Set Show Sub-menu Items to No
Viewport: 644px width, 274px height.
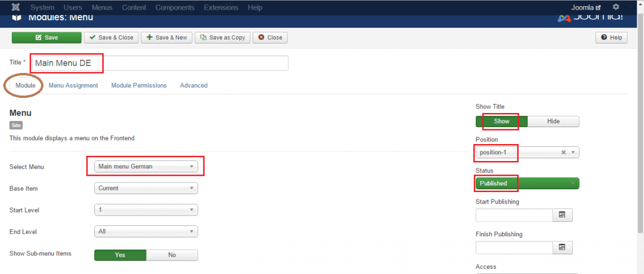pos(172,255)
